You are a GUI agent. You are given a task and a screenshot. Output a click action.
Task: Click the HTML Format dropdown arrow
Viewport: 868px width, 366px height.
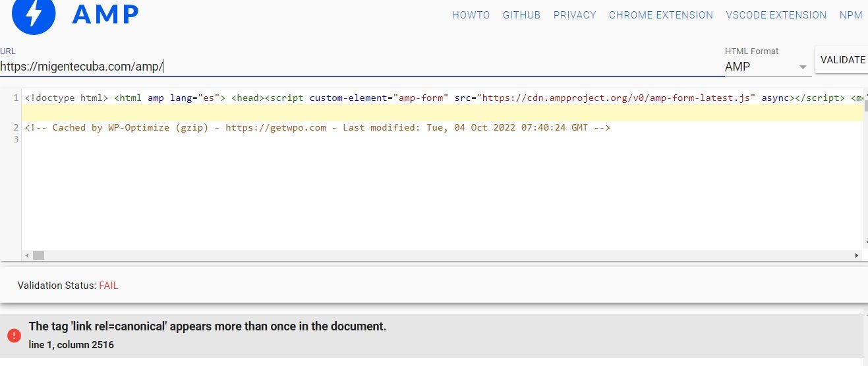(x=802, y=67)
